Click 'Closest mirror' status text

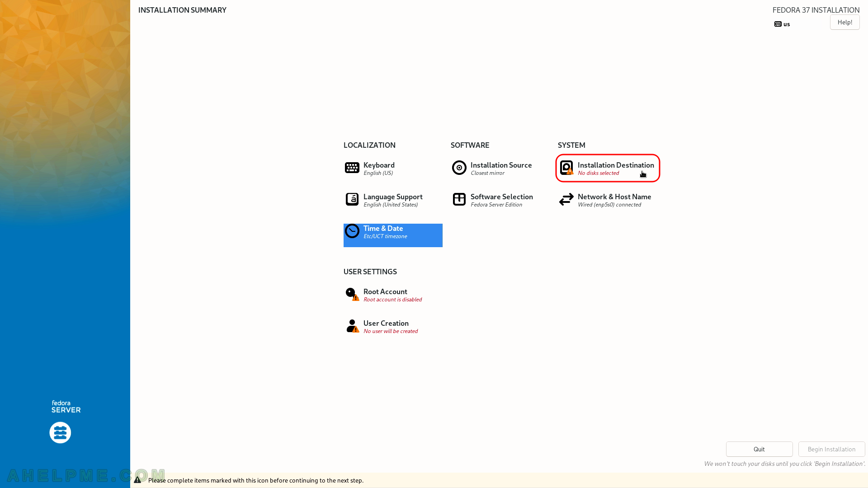click(487, 173)
